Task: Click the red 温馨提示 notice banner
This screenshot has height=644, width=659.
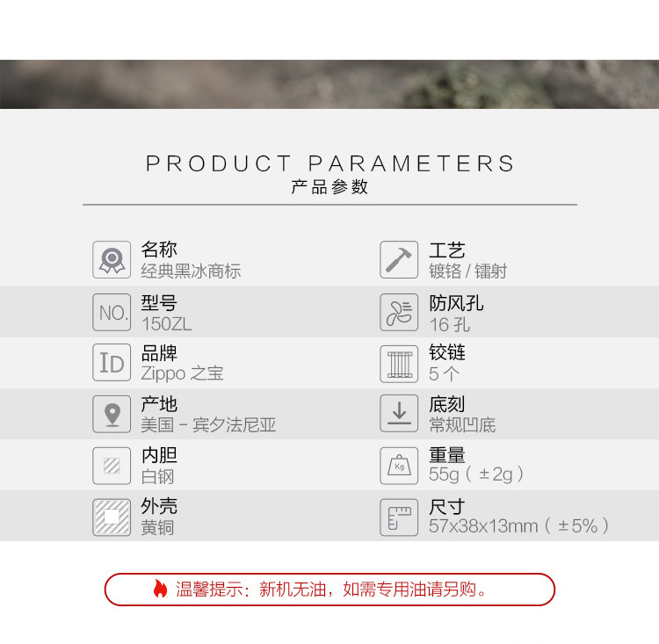Action: point(329,590)
